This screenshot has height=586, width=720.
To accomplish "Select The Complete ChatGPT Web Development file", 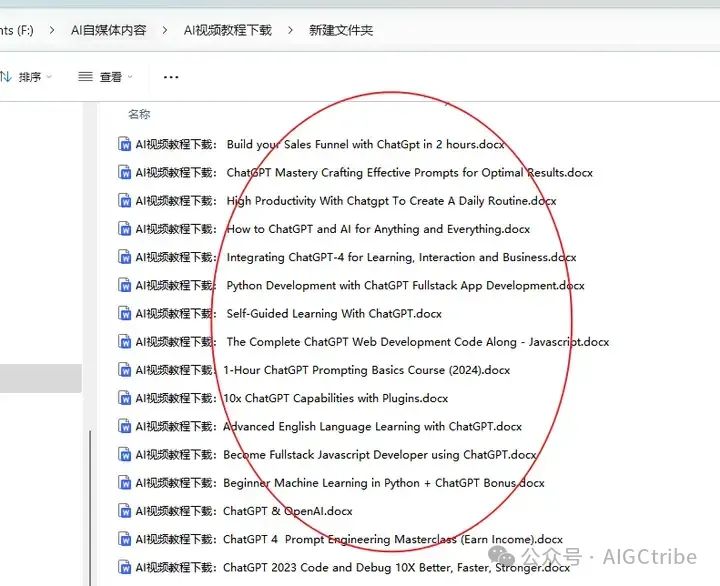I will (x=363, y=342).
